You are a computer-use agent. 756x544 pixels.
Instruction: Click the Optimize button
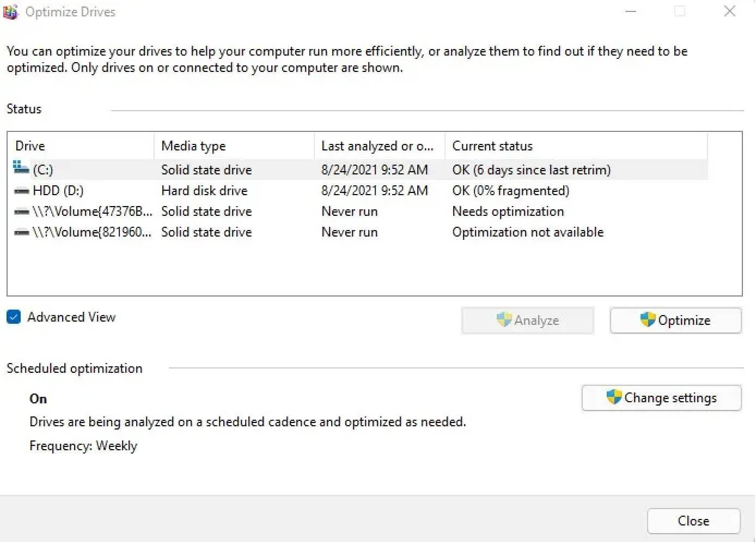pos(675,320)
